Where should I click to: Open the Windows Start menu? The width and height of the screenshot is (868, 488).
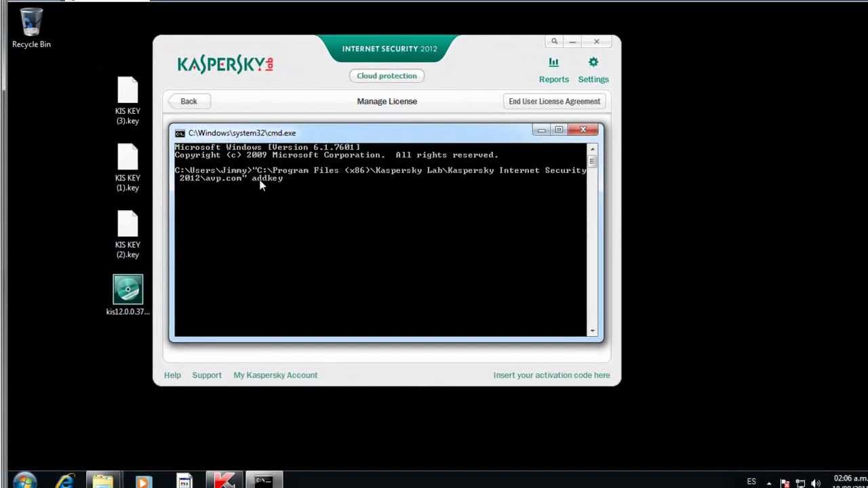pos(25,481)
